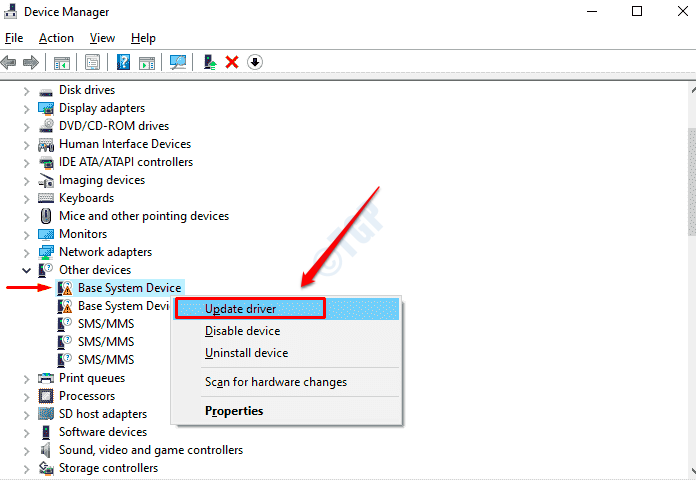Screen dimensions: 696x481
Task: Open the View menu
Action: click(x=102, y=38)
